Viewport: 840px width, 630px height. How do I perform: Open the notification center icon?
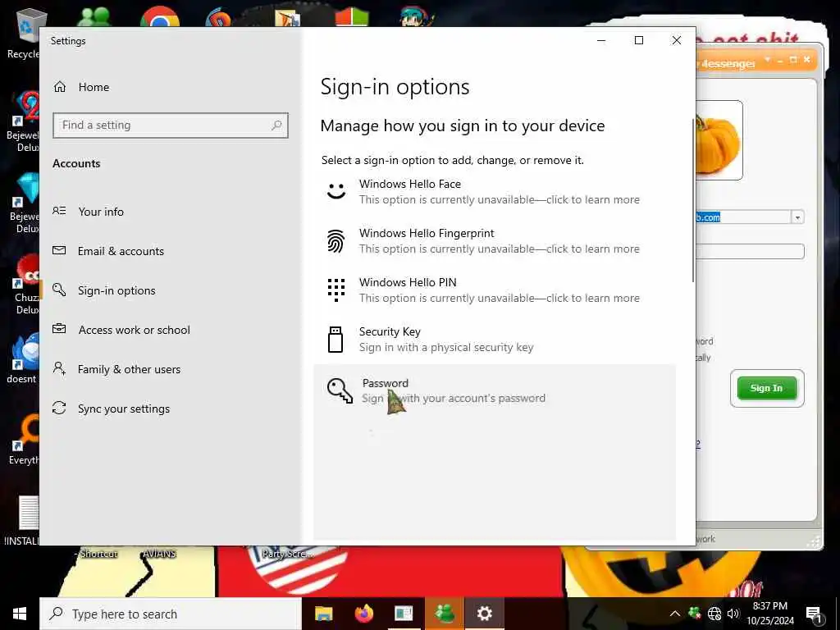[x=815, y=614]
